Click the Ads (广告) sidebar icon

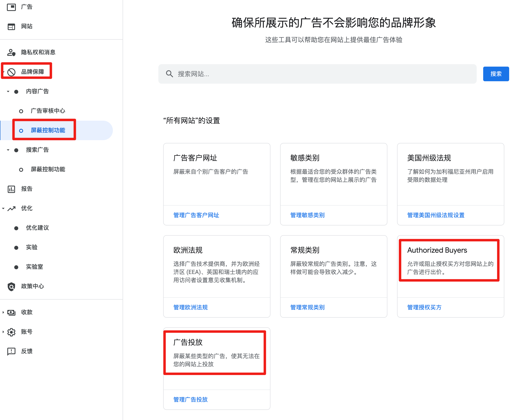[11, 7]
